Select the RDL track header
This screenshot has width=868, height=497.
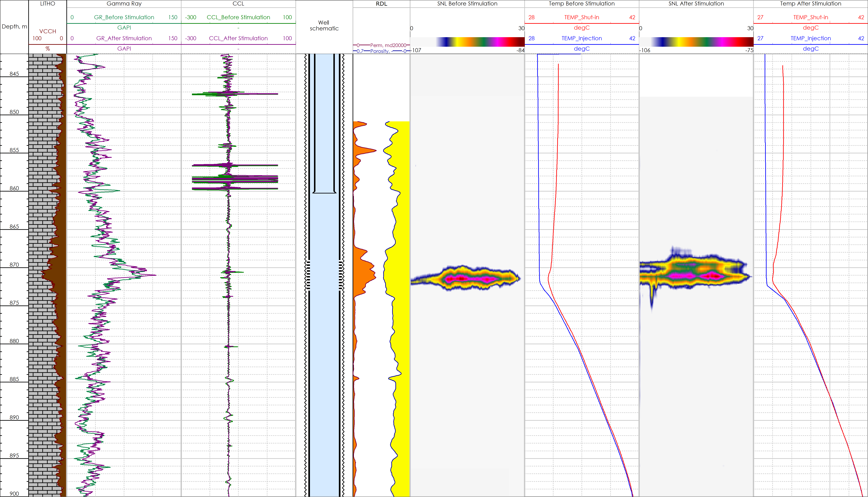[x=381, y=4]
